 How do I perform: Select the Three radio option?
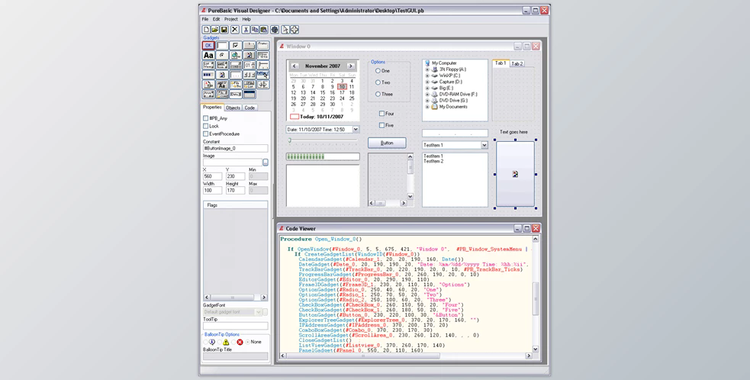(378, 94)
